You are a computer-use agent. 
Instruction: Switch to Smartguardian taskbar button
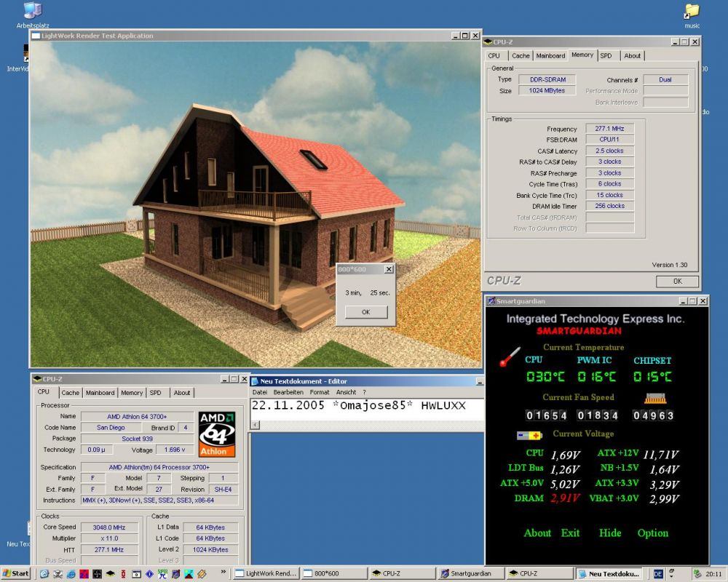472,574
